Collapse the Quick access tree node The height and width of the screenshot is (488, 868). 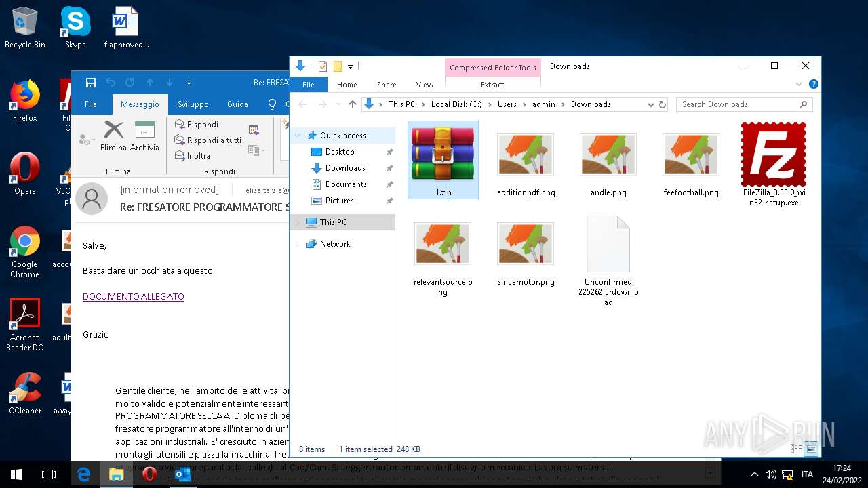[298, 136]
